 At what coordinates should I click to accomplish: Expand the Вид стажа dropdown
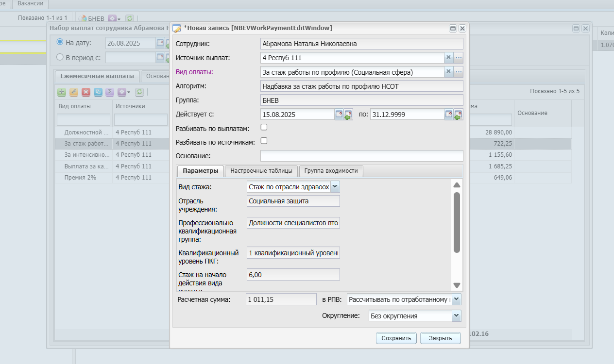(335, 187)
